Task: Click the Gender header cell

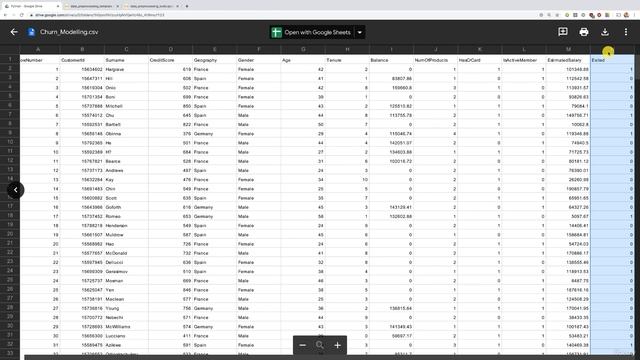Action: coord(259,60)
